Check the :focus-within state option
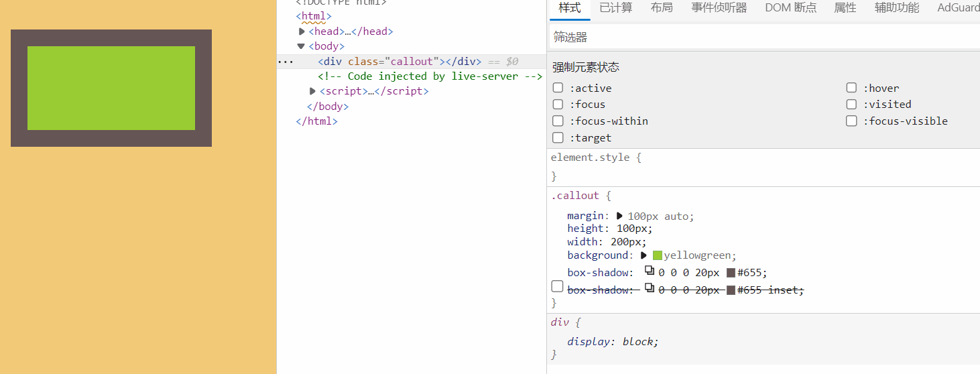Screen dimensions: 980x374 pos(558,121)
